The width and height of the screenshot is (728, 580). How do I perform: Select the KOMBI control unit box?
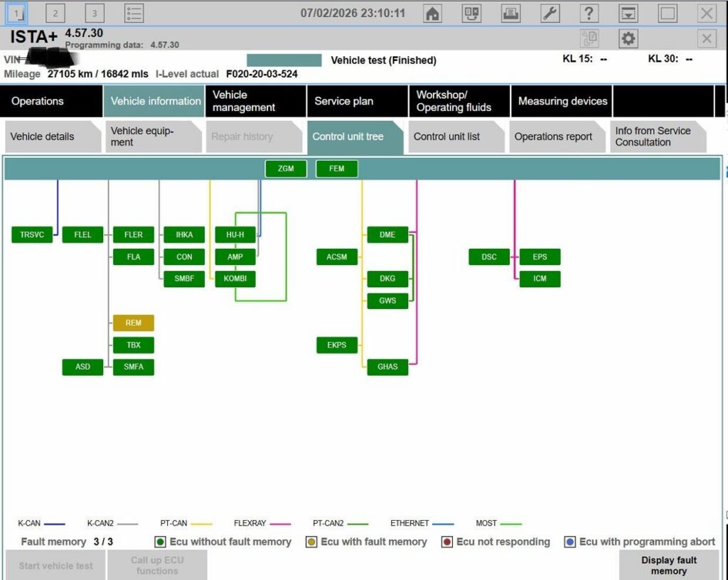point(235,279)
